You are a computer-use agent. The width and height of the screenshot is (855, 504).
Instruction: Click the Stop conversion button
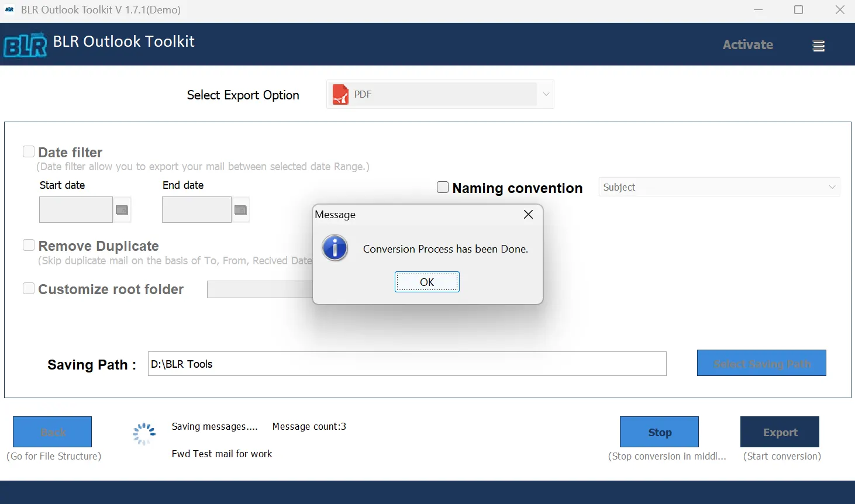click(659, 432)
